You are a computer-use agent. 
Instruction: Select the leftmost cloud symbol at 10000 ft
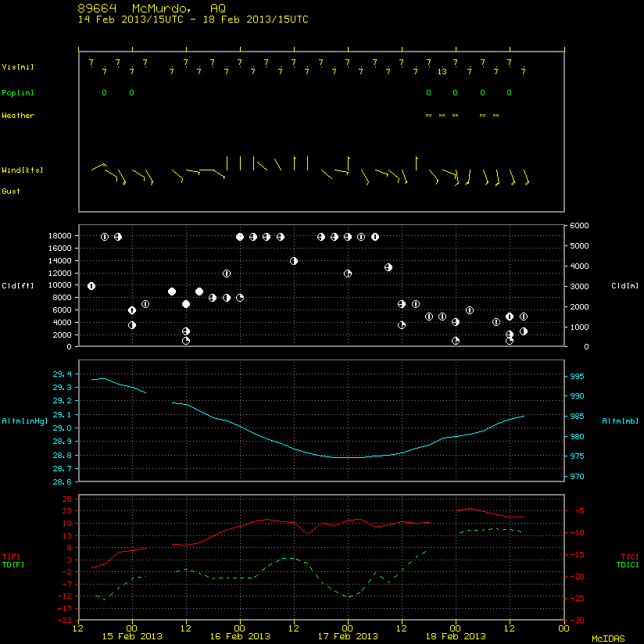pyautogui.click(x=91, y=286)
